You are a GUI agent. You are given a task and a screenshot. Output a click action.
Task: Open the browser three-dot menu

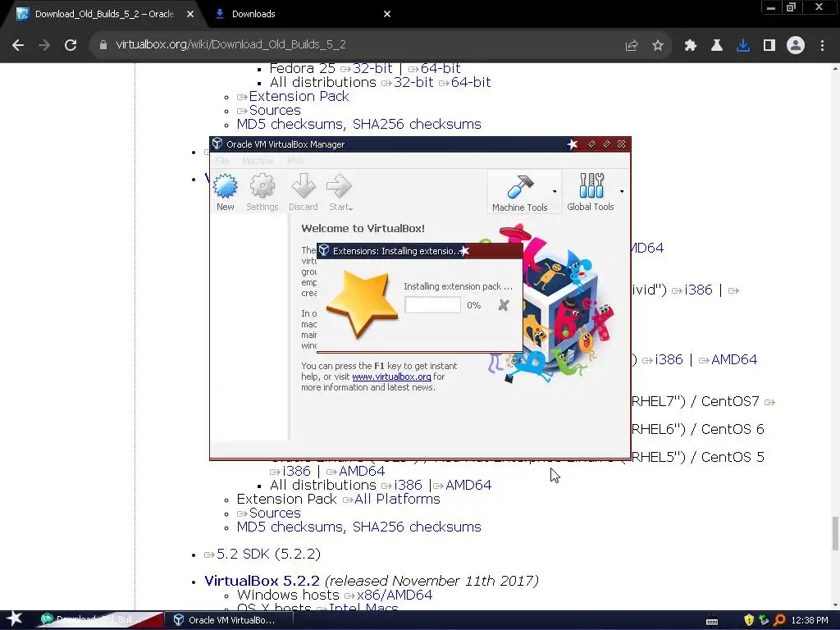(x=822, y=46)
